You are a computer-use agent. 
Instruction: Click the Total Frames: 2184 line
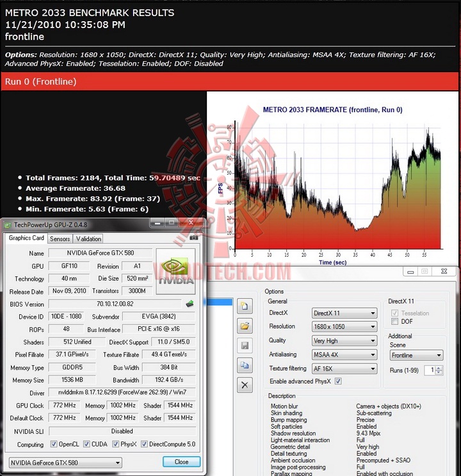pyautogui.click(x=113, y=178)
